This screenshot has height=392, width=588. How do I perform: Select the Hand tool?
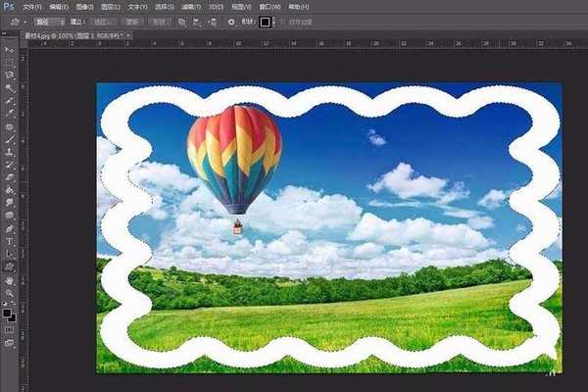pos(10,279)
